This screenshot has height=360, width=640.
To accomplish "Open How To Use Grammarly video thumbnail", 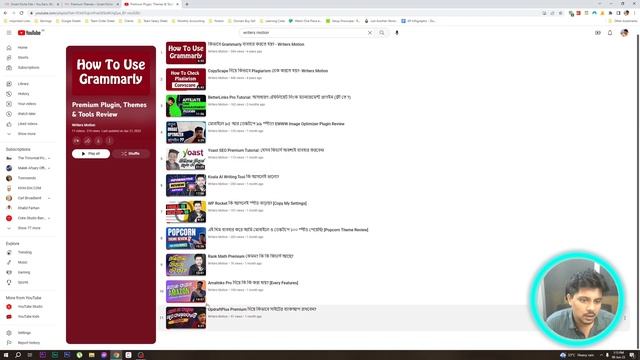I will 186,53.
